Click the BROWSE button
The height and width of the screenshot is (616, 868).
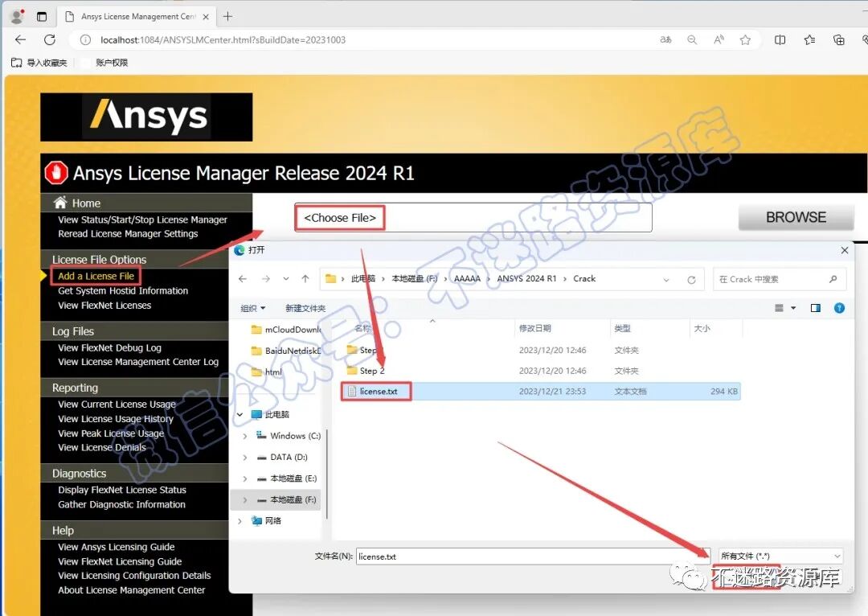[796, 217]
